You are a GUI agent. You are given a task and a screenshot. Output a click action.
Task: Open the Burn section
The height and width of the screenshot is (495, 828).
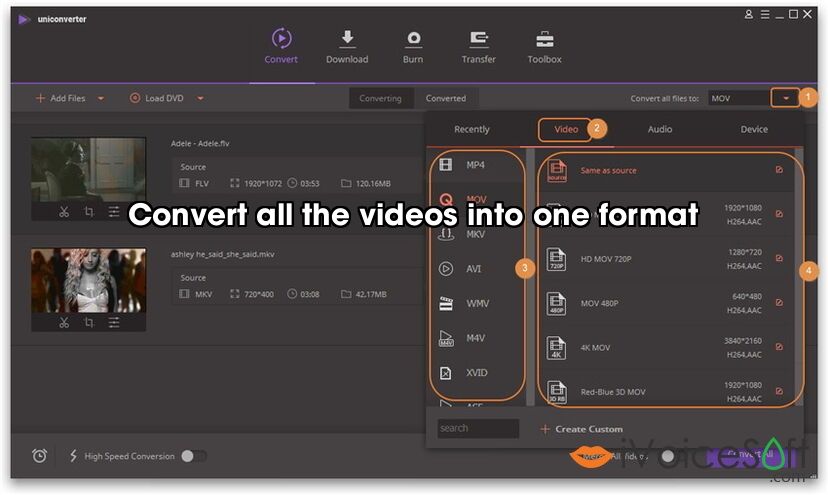[x=413, y=46]
